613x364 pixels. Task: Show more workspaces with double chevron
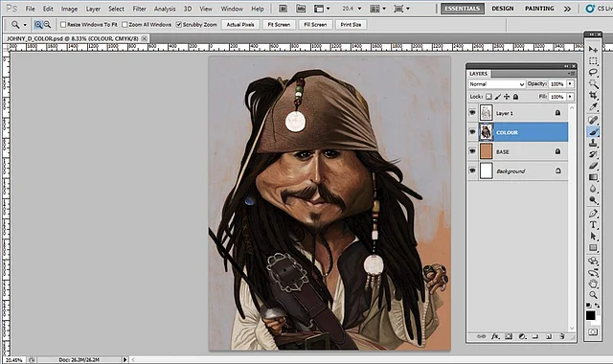click(567, 9)
